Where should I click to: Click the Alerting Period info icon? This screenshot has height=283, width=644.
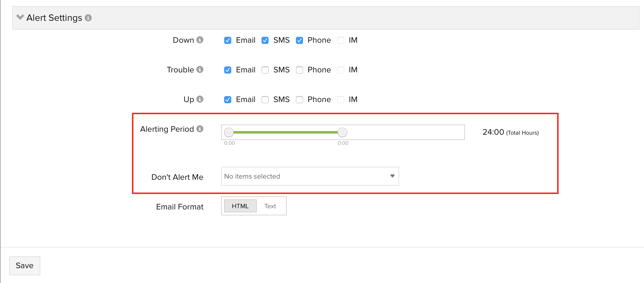(x=200, y=129)
